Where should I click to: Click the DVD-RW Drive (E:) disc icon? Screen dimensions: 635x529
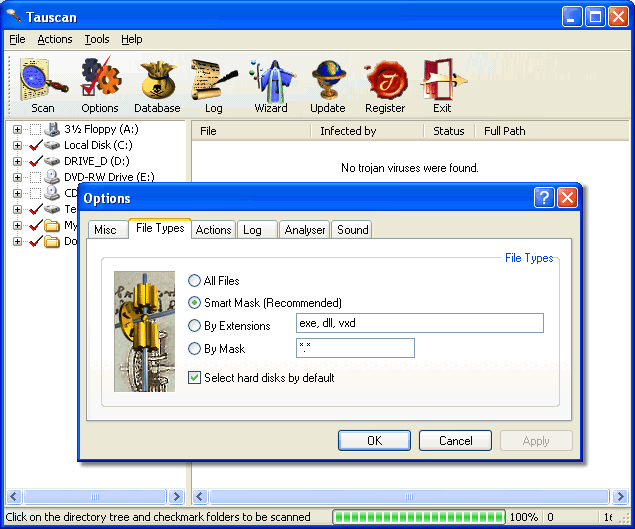pos(52,177)
